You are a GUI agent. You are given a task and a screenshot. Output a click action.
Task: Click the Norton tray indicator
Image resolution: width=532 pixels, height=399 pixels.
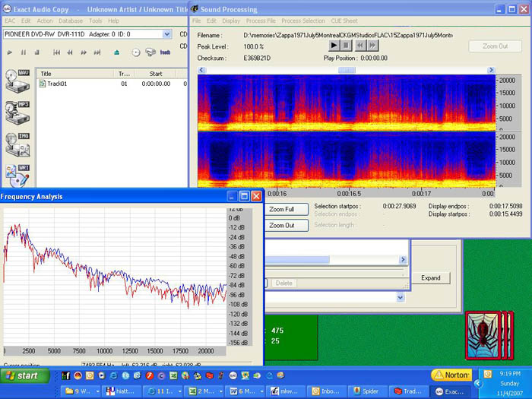(x=451, y=375)
